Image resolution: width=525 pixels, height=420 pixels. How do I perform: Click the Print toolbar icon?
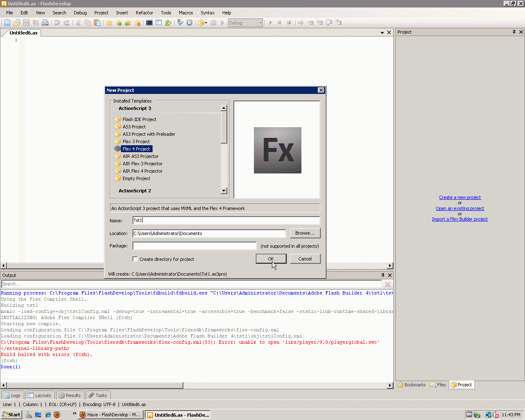[x=45, y=23]
